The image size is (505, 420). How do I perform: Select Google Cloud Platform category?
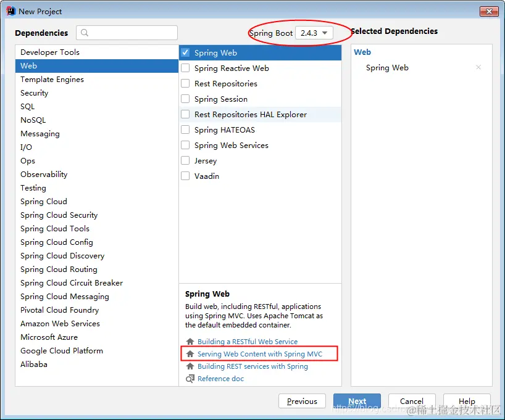tap(97, 350)
